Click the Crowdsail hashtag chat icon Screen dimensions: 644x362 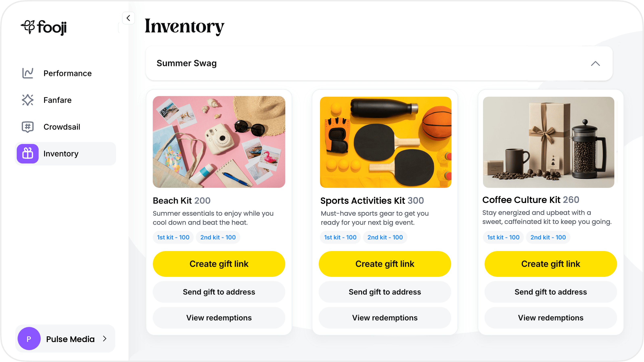[27, 127]
